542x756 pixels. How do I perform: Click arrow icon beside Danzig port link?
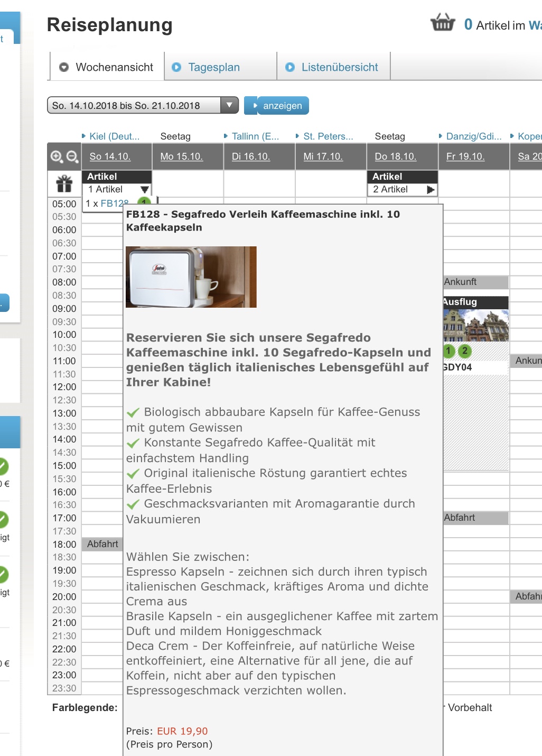pos(441,136)
